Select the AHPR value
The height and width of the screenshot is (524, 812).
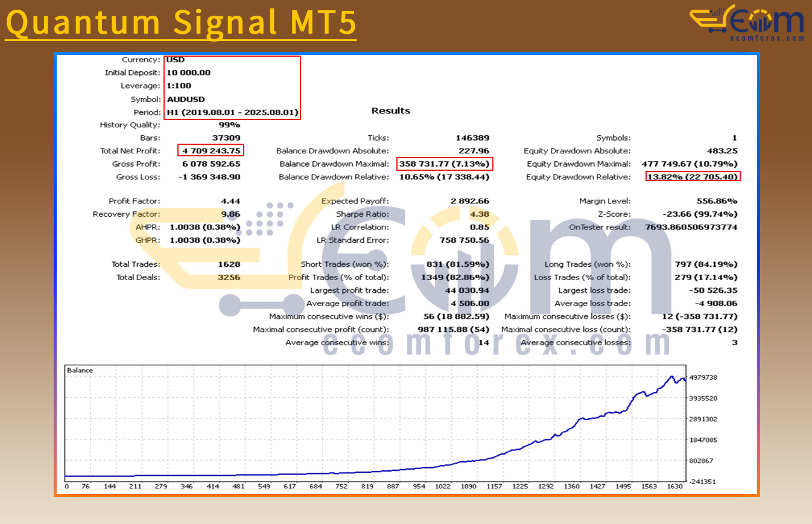click(x=205, y=228)
